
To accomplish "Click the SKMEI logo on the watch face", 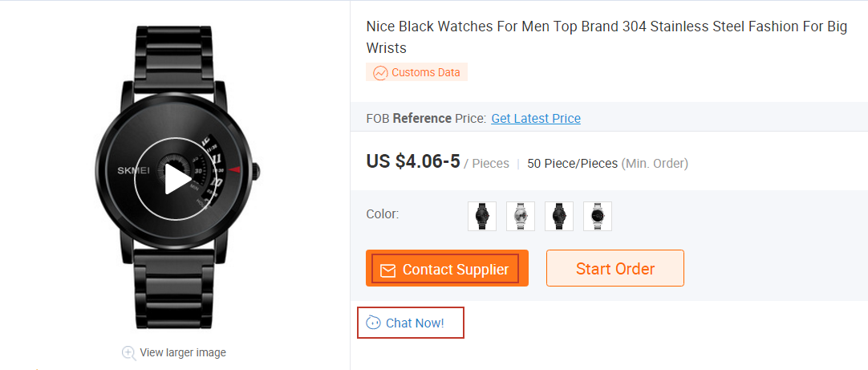I will click(x=133, y=170).
